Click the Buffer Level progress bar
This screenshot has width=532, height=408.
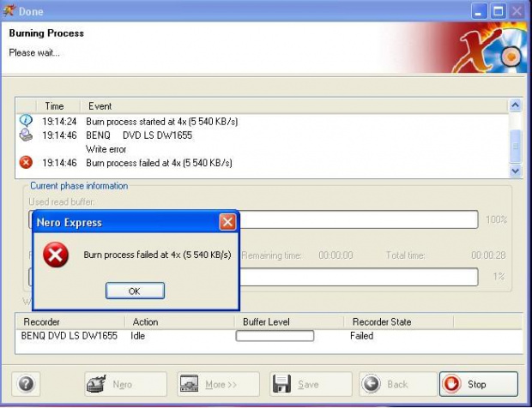tap(275, 336)
